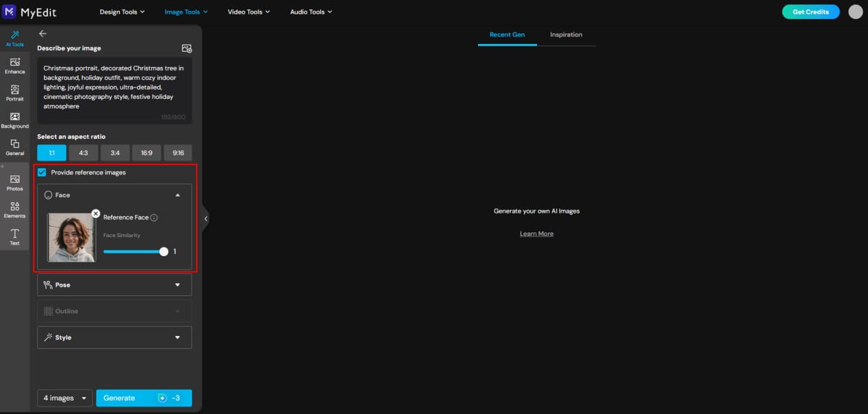The height and width of the screenshot is (414, 868).
Task: Select the 9:16 aspect ratio
Action: coord(178,152)
